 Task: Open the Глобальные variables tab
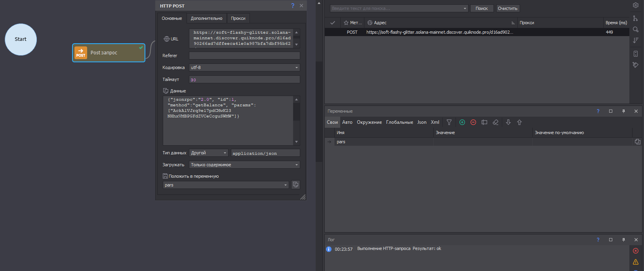tap(399, 122)
